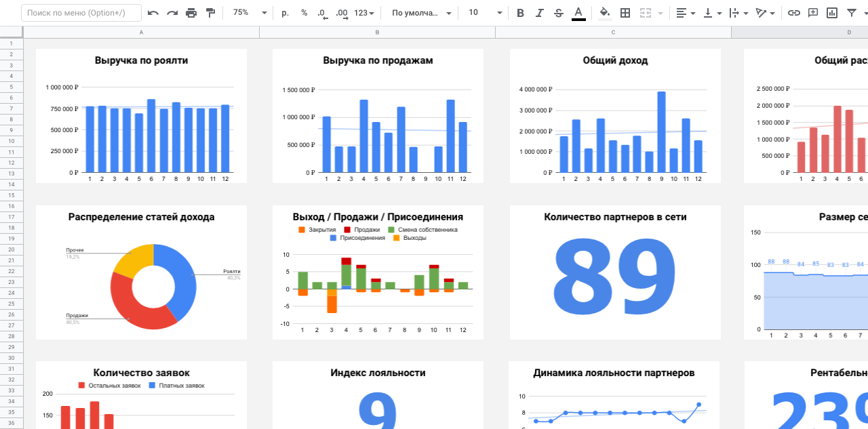Click the Общий доход chart title
This screenshot has width=868, height=429.
pos(615,60)
